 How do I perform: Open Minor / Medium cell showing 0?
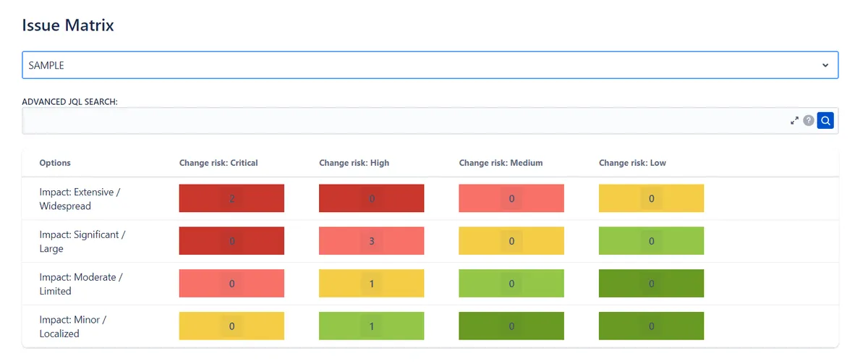511,326
